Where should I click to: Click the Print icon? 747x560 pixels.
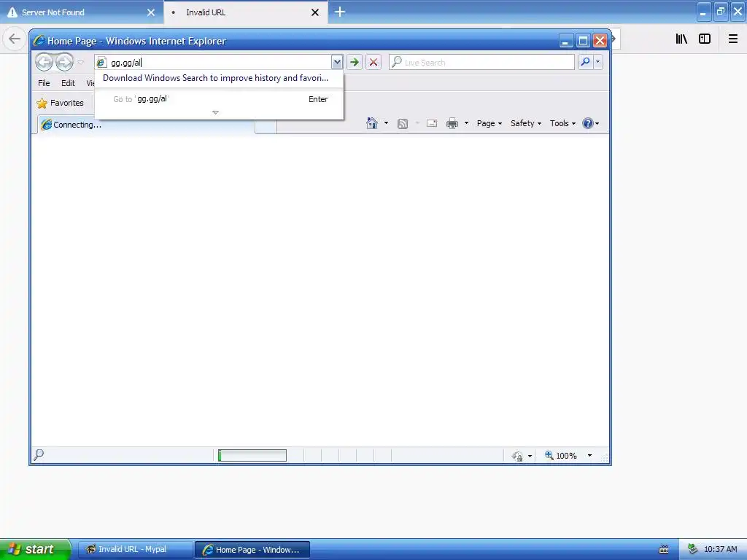[452, 124]
